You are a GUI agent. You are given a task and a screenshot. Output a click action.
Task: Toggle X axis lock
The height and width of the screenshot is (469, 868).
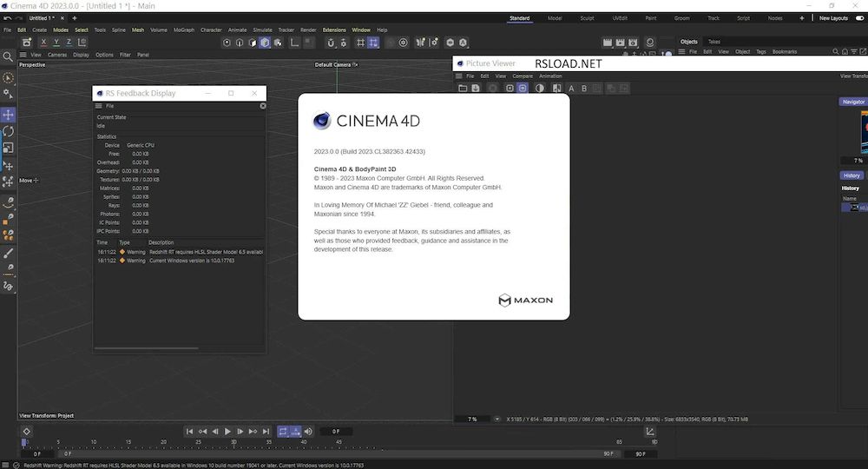(x=43, y=42)
